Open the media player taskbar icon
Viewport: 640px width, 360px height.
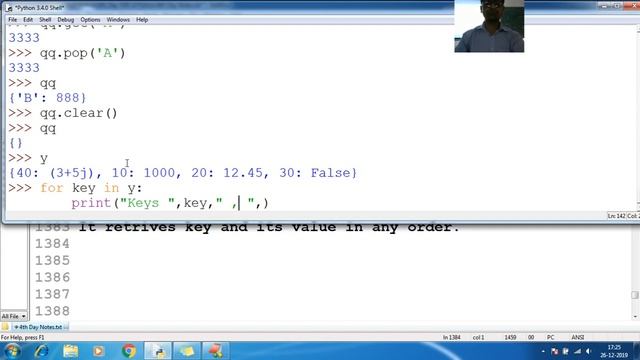click(98, 351)
